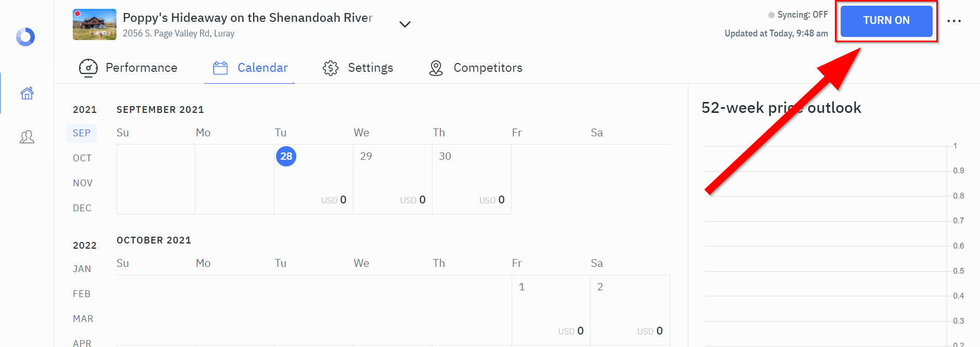
Task: Click the Calendar tab icon
Action: 220,68
